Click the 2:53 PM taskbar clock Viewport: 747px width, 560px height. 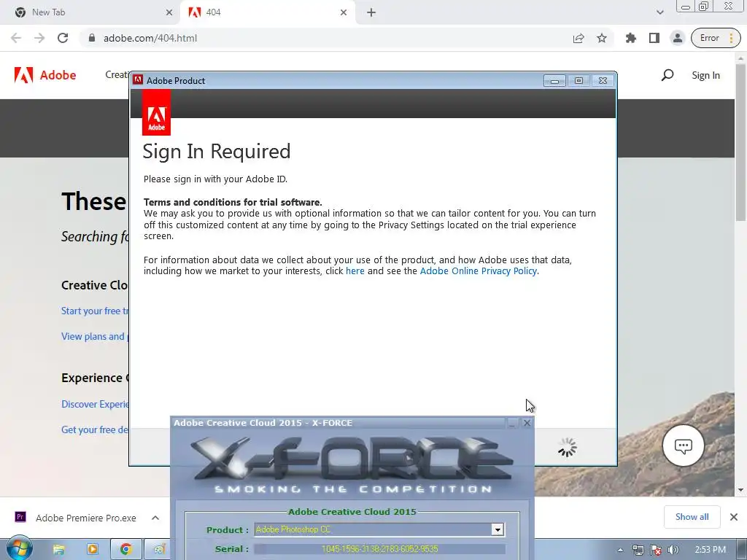tap(710, 550)
